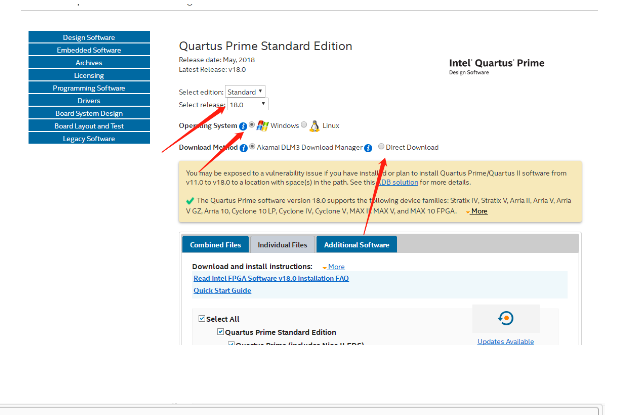Open the KDB solution link
This screenshot has height=415, width=644.
coord(398,182)
